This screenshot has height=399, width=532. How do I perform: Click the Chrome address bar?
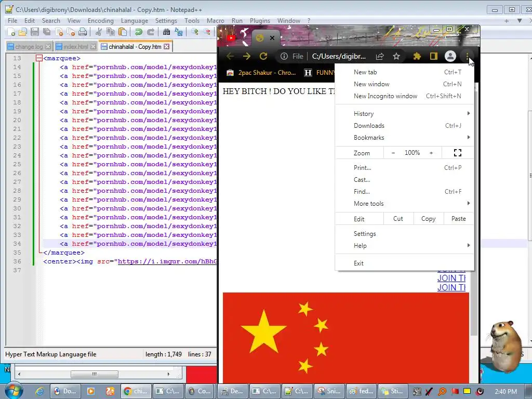click(x=339, y=56)
